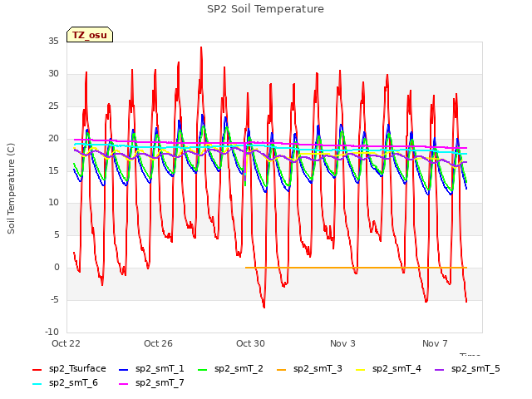Click the sp2_smT_7 legend label
The image size is (532, 399).
[x=160, y=382]
